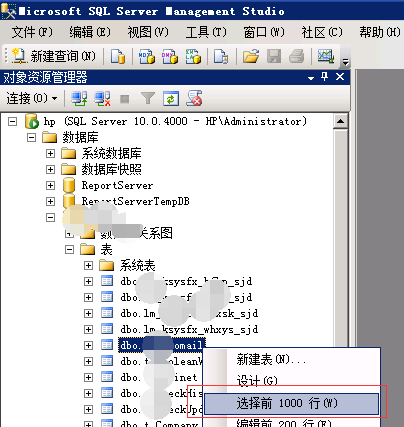Expand the ReportServer database
Image resolution: width=404 pixels, height=427 pixels.
(50, 185)
